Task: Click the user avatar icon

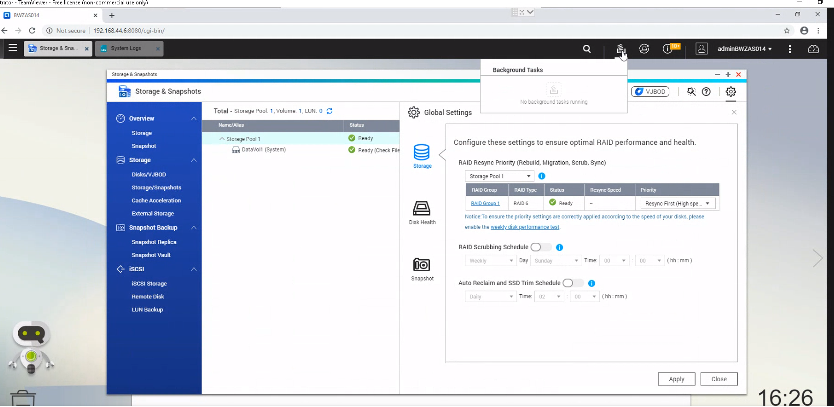Action: pyautogui.click(x=702, y=49)
